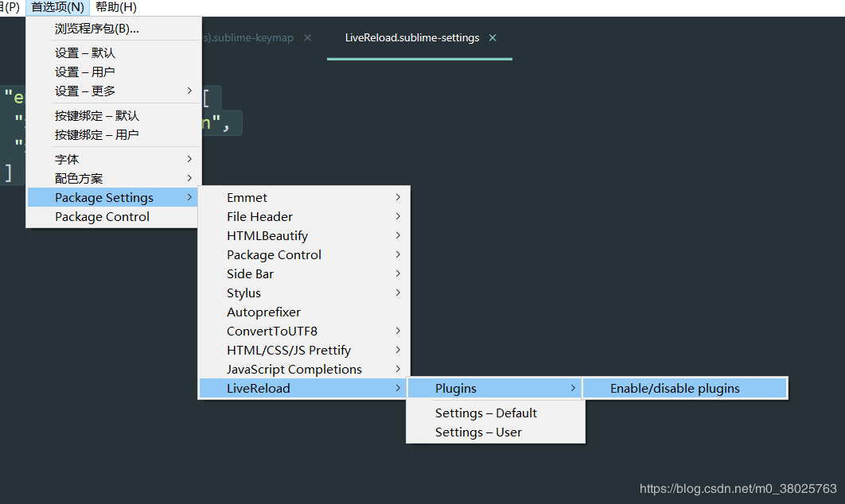This screenshot has width=845, height=504.
Task: Open Stylus package settings
Action: pyautogui.click(x=304, y=293)
